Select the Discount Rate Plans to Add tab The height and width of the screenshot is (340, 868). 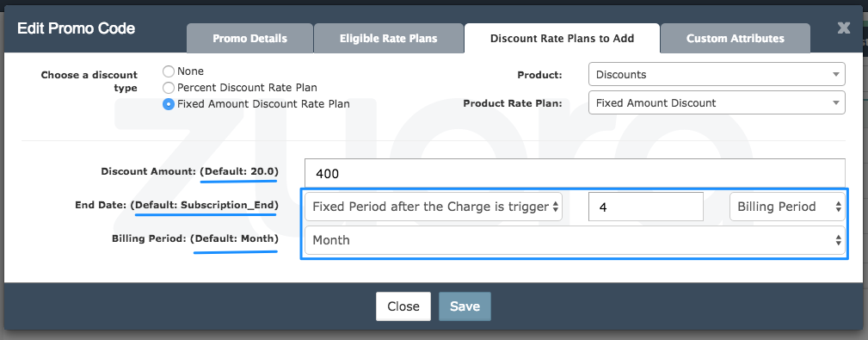coord(562,38)
